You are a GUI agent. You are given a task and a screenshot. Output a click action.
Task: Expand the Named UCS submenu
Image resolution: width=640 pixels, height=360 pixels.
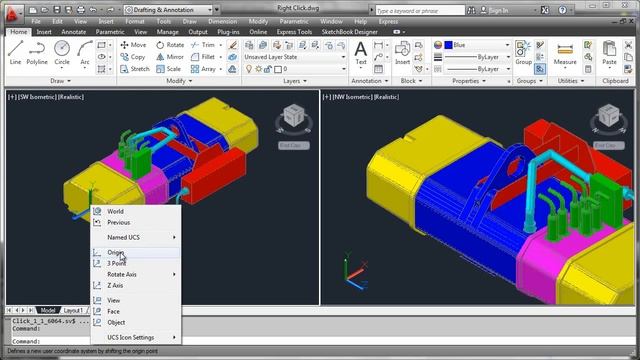pos(136,237)
